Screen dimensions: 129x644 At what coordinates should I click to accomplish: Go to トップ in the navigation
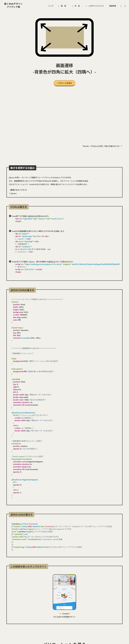click(x=51, y=6)
